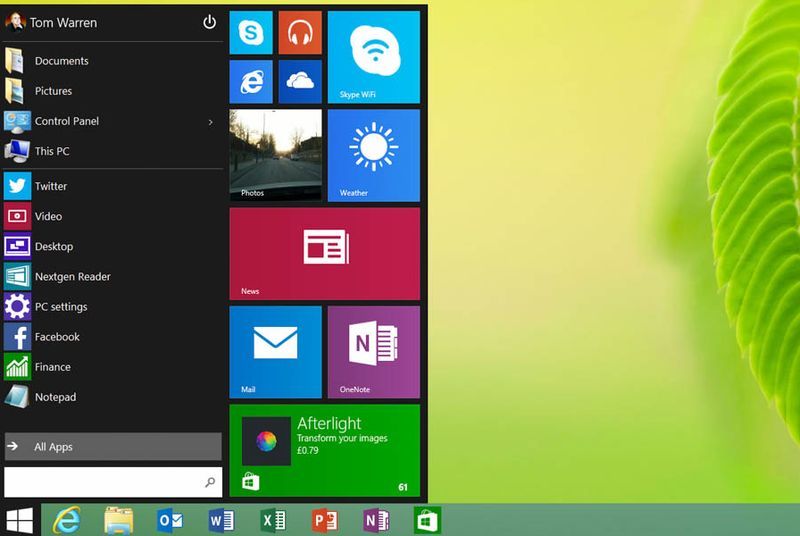Open the OneDrive cloud tile

(299, 81)
